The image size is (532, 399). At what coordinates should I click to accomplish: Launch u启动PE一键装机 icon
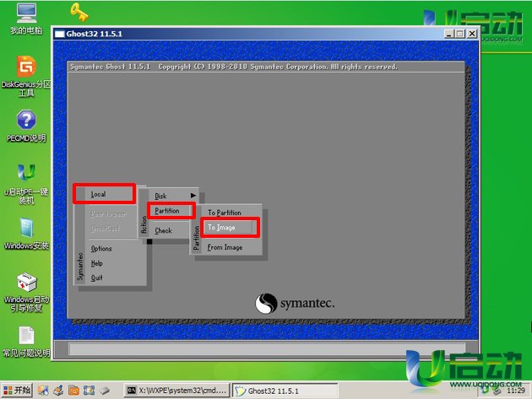coord(26,184)
